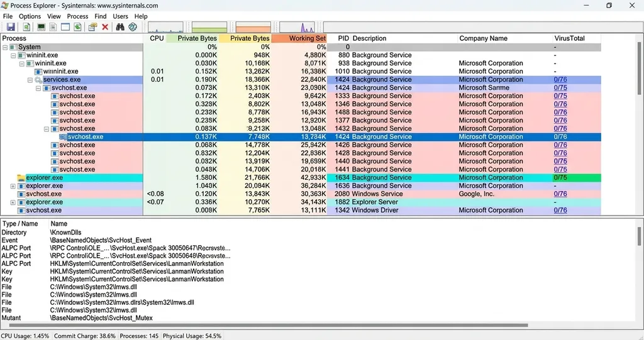
Task: Click the green commit history mini graph
Action: coord(209,27)
